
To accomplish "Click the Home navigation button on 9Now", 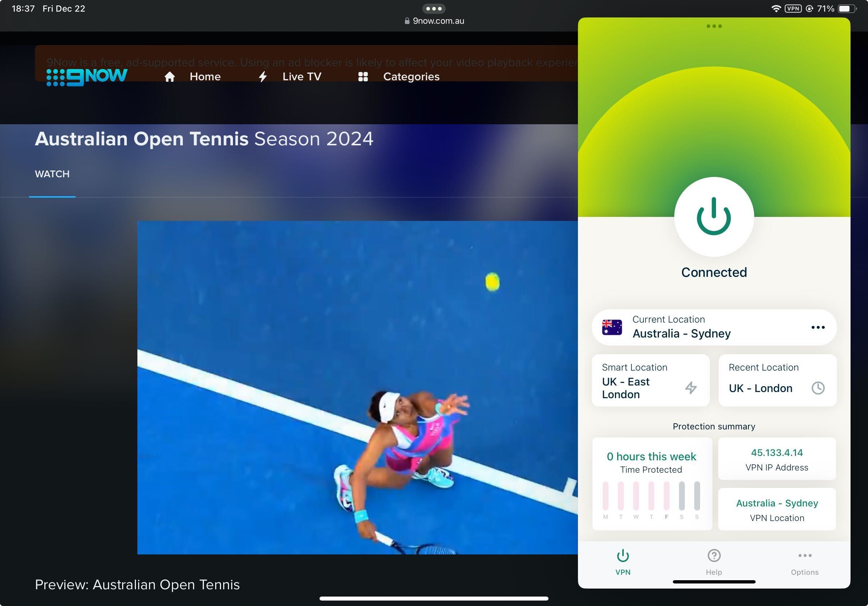I will coord(193,76).
